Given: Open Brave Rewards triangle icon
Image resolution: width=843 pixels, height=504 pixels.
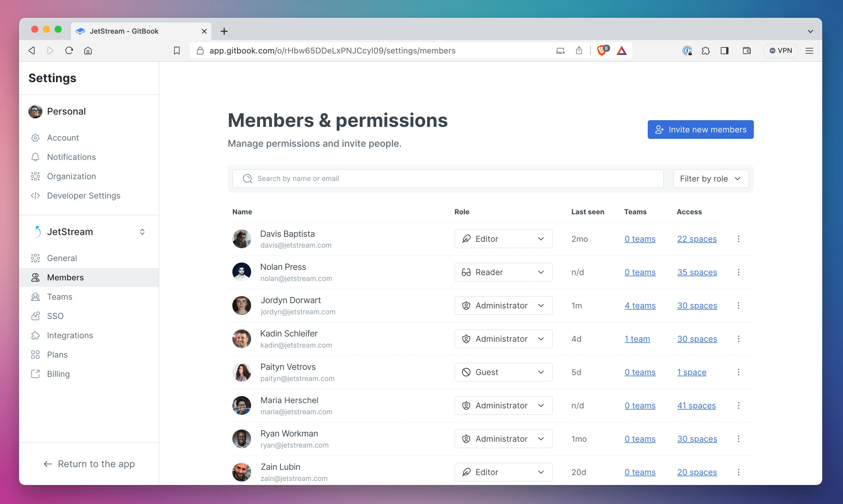Looking at the screenshot, I should (x=622, y=51).
